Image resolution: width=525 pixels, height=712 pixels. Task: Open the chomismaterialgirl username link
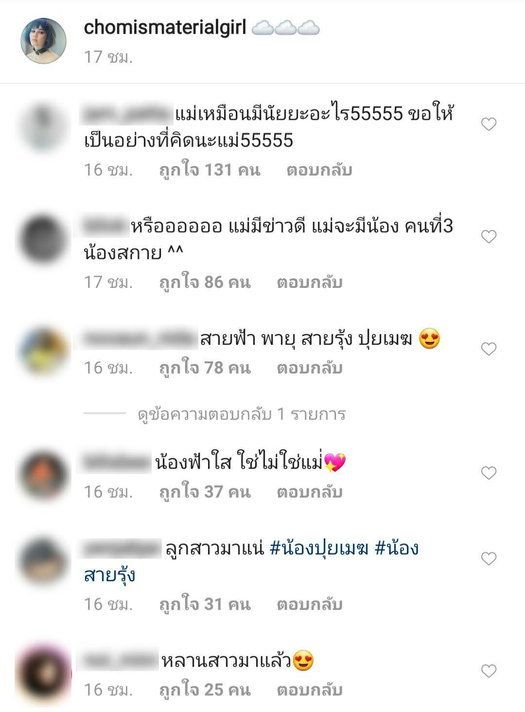point(165,28)
